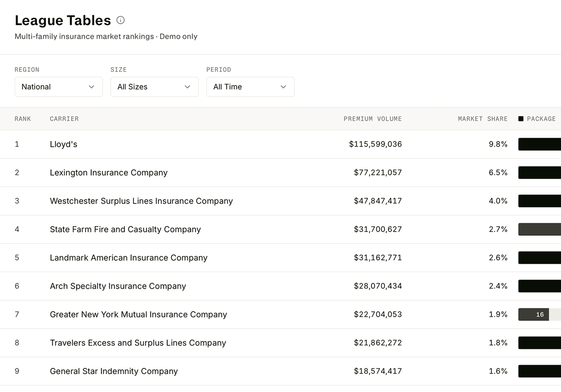
Task: Click the info icon beside League Tables
Action: point(120,20)
